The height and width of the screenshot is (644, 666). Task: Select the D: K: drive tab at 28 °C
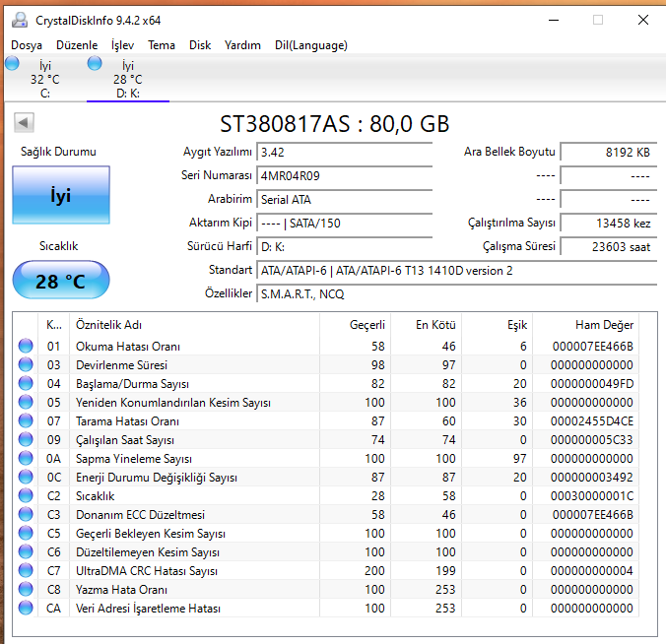tap(128, 79)
